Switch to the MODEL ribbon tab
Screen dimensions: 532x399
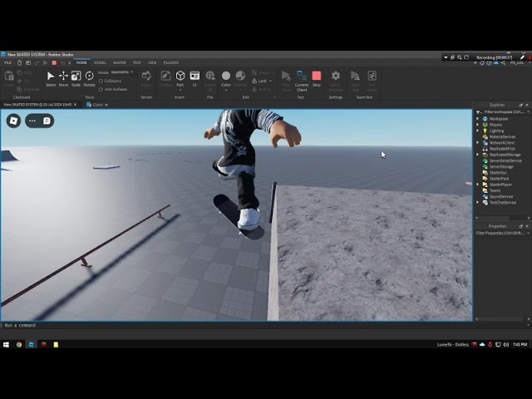[x=100, y=63]
